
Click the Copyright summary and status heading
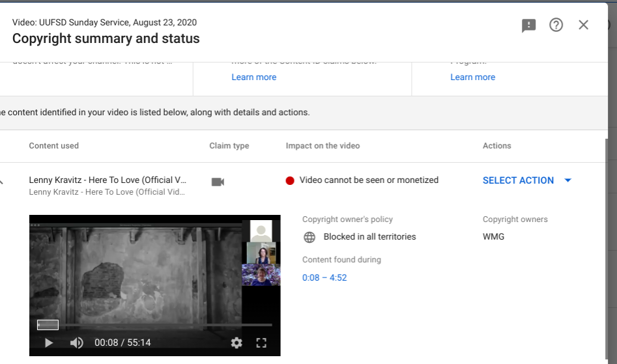click(x=106, y=38)
